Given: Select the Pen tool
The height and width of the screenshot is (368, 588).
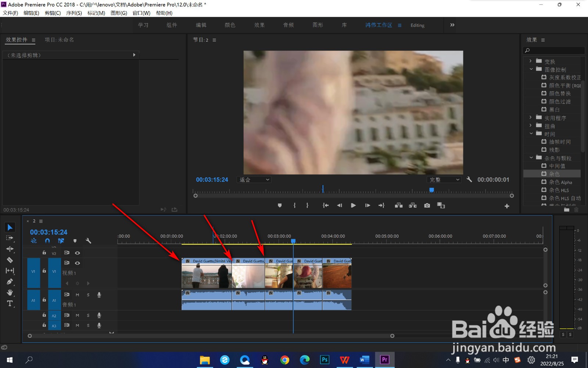Looking at the screenshot, I should (x=10, y=282).
